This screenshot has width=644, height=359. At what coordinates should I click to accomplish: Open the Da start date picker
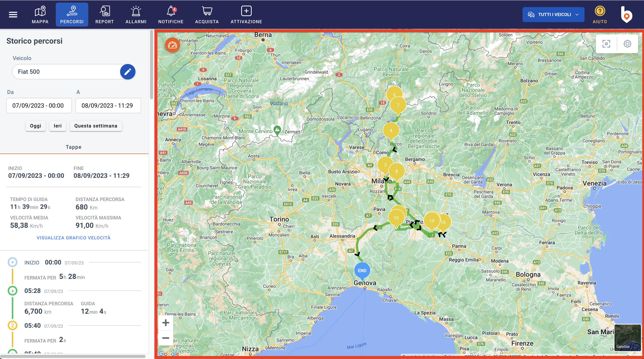click(39, 106)
